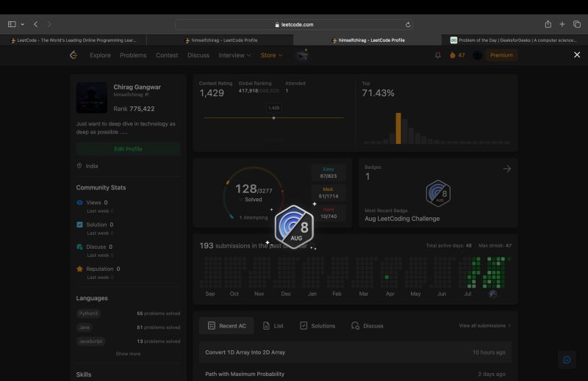Click the Edit Profile button
The height and width of the screenshot is (381, 588).
[x=128, y=149]
